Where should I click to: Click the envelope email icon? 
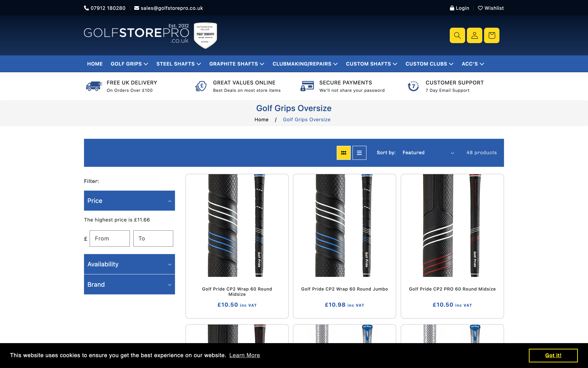[x=136, y=8]
